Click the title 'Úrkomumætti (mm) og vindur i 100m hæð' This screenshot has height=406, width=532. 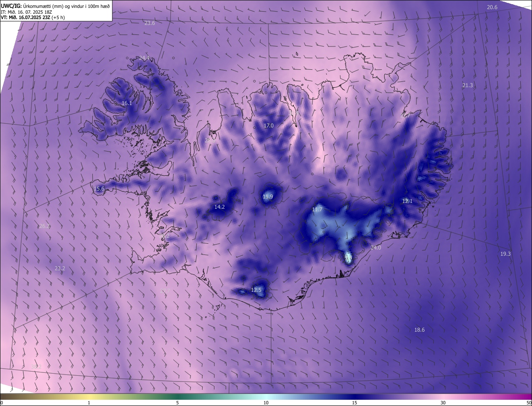pos(66,6)
